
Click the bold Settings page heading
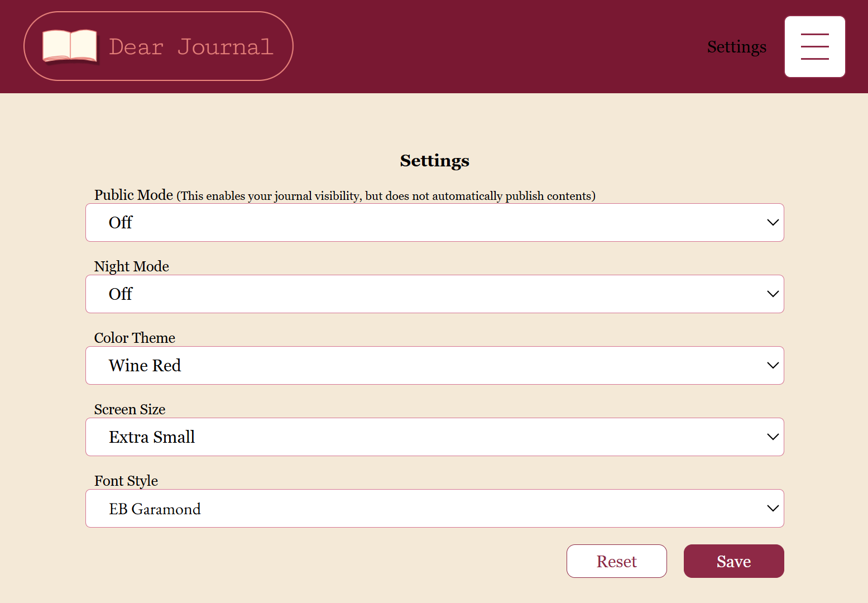pos(435,161)
